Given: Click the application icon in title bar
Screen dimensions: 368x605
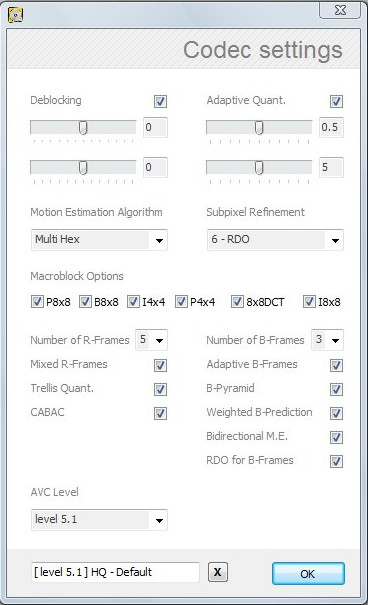Looking at the screenshot, I should [x=15, y=15].
